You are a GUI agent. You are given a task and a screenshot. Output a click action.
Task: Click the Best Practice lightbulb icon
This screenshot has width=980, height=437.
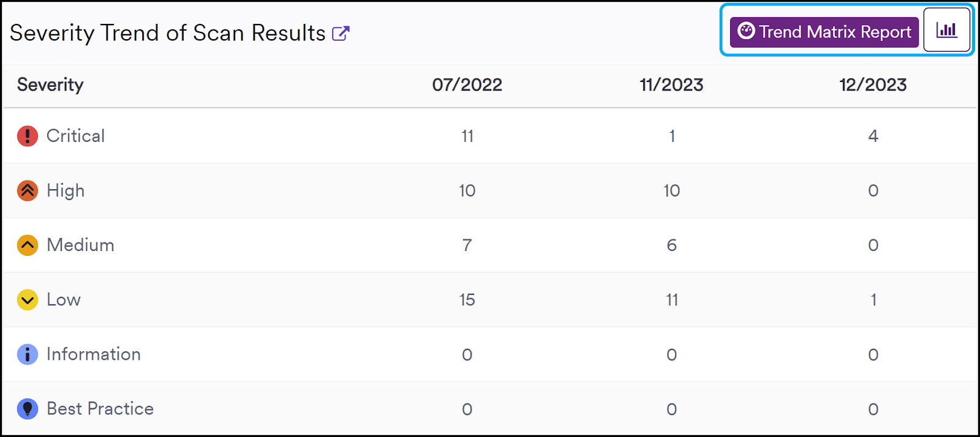(28, 408)
